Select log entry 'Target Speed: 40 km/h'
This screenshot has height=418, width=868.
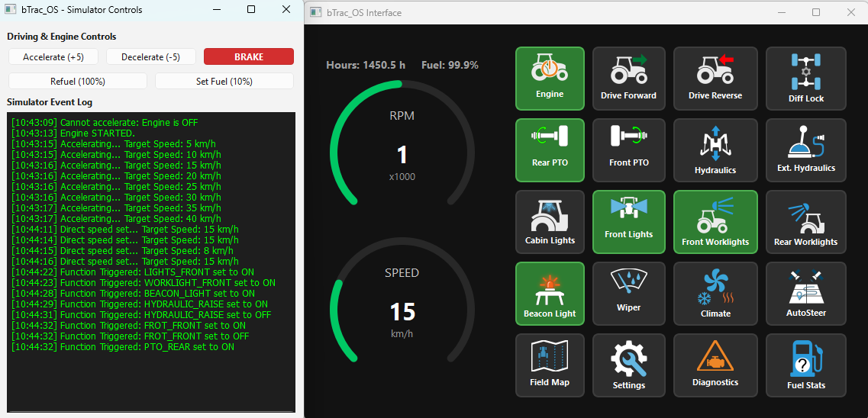[173, 219]
